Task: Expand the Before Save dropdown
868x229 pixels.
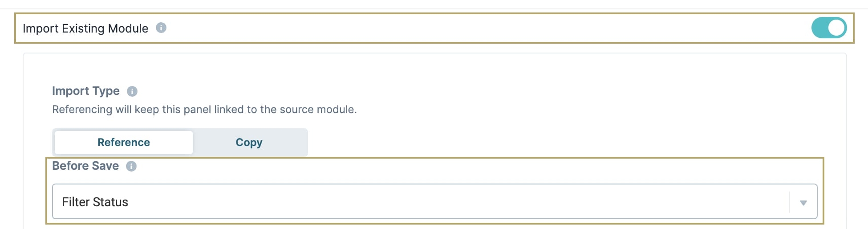Action: tap(435, 201)
